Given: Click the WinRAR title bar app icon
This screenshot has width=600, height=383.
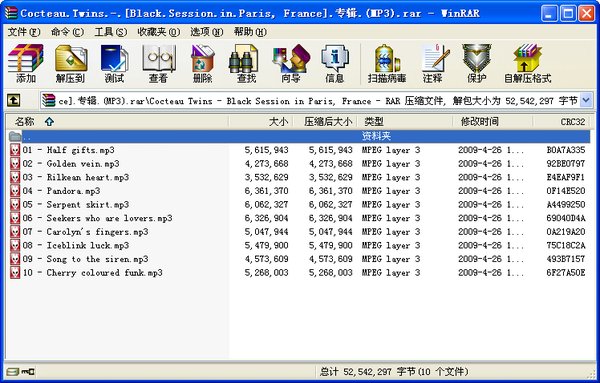Looking at the screenshot, I should pos(11,13).
